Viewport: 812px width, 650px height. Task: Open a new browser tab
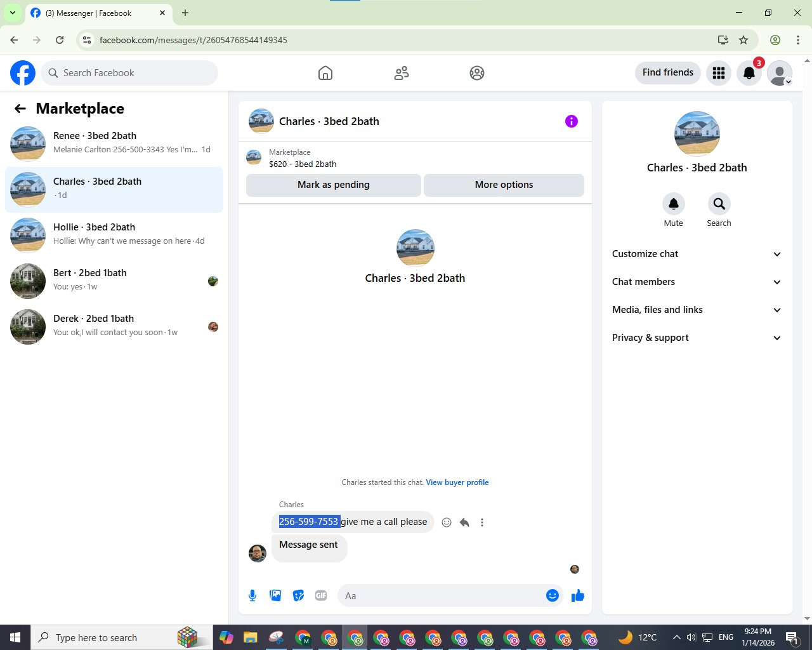[x=185, y=13]
